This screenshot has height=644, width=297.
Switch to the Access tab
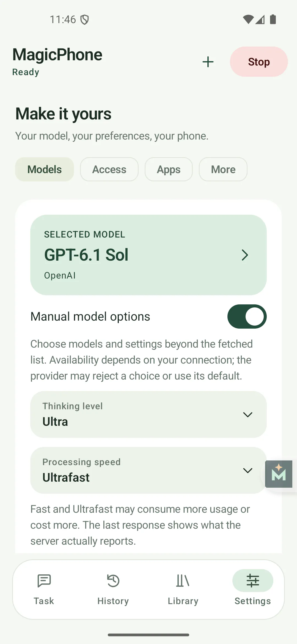(109, 169)
